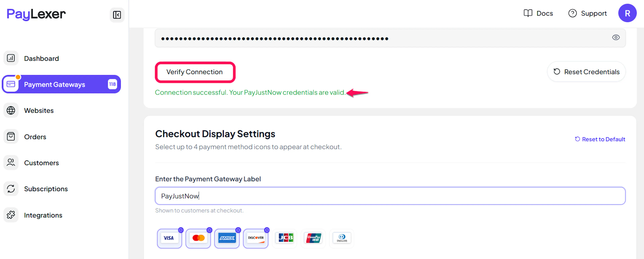Select the JCB card icon
Screen dimensions: 644x259
[x=284, y=238]
